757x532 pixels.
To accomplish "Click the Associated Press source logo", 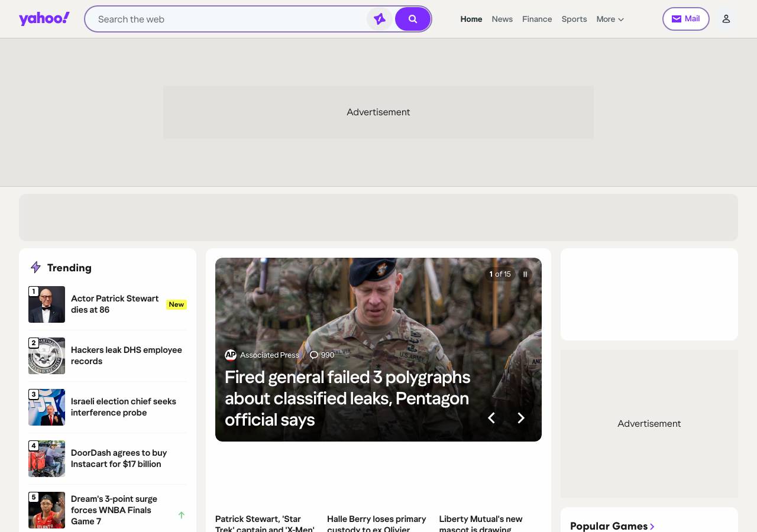I will [231, 355].
